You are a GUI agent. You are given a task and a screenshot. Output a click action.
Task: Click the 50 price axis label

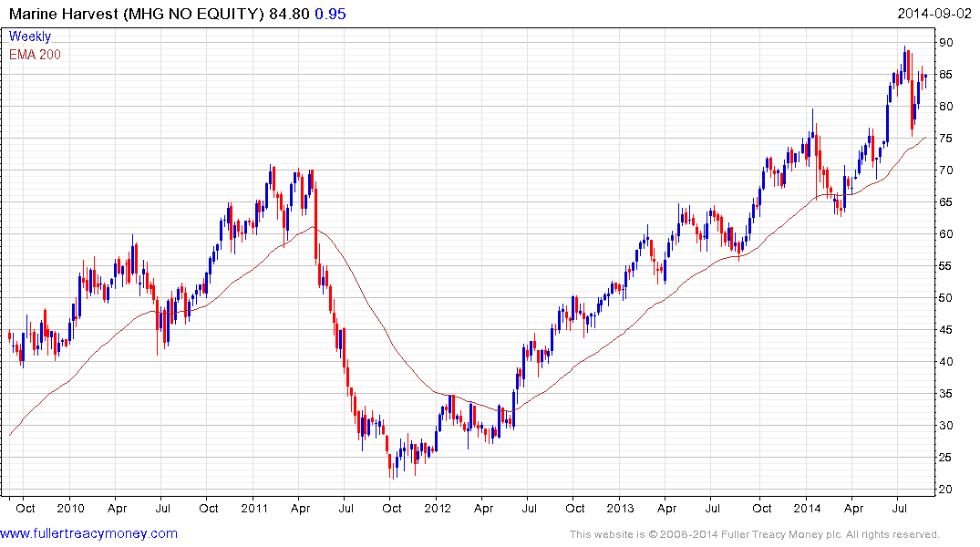[x=946, y=297]
